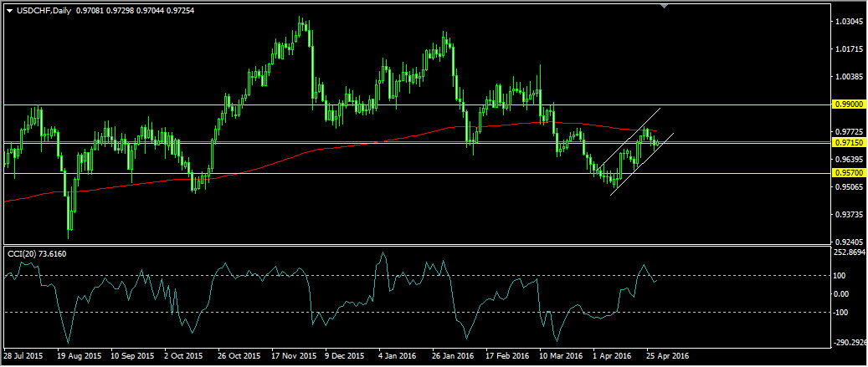Select the lower white channel trendline
The width and height of the screenshot is (868, 367).
coord(642,164)
